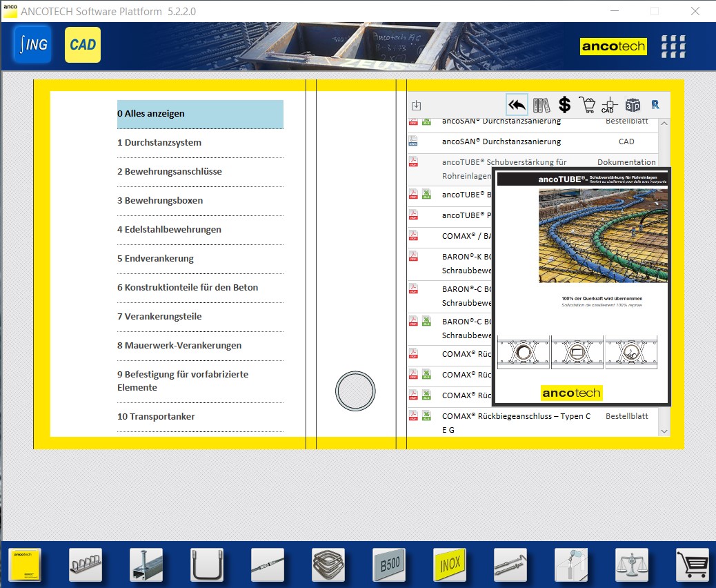Select the yellow INOX stainless steel icon
This screenshot has width=716, height=588.
pyautogui.click(x=450, y=565)
